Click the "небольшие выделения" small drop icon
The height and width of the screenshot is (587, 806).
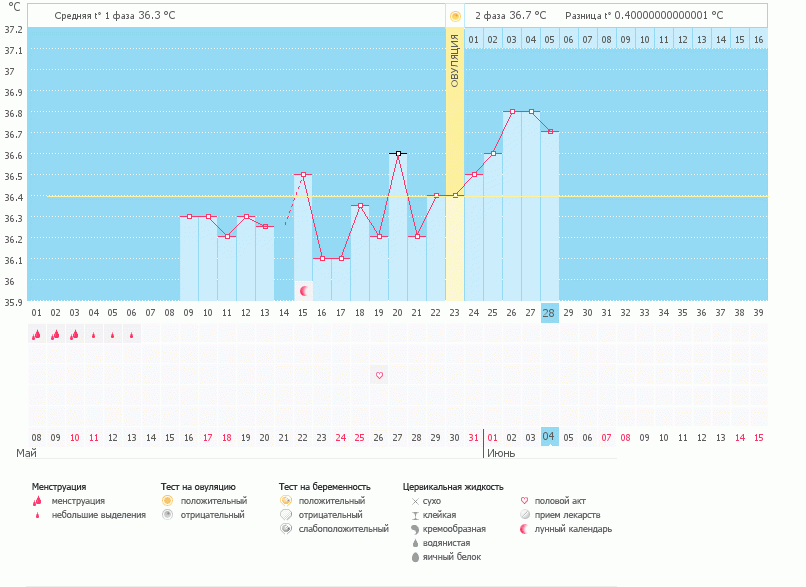point(38,514)
